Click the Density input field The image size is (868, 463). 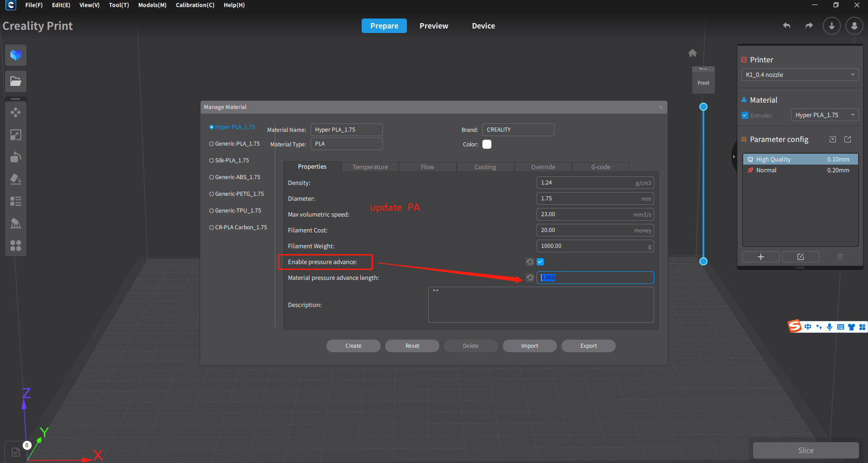tap(595, 183)
